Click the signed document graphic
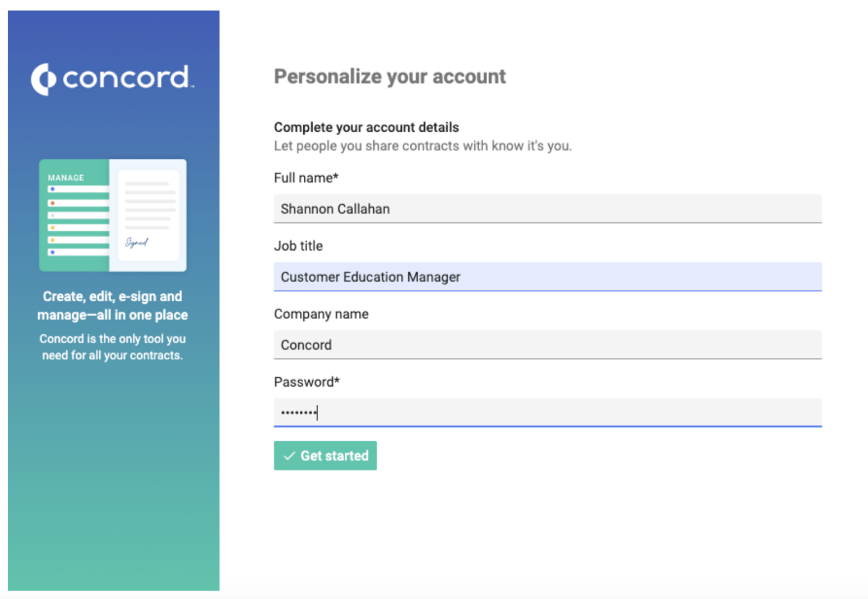The height and width of the screenshot is (599, 868). tap(149, 216)
